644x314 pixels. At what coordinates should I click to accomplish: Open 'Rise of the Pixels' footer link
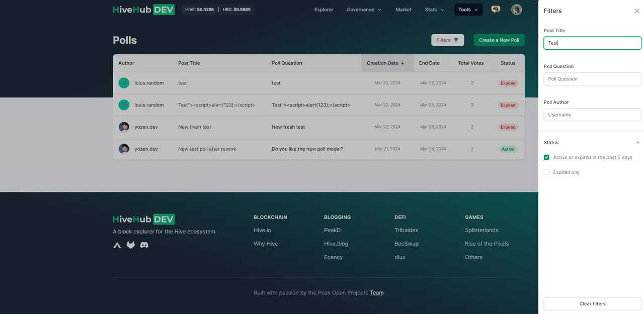(487, 244)
